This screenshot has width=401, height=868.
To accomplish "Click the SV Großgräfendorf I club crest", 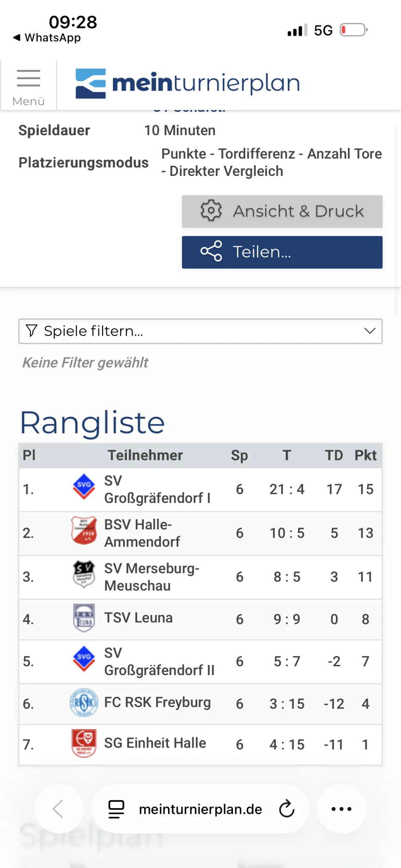I will click(84, 486).
